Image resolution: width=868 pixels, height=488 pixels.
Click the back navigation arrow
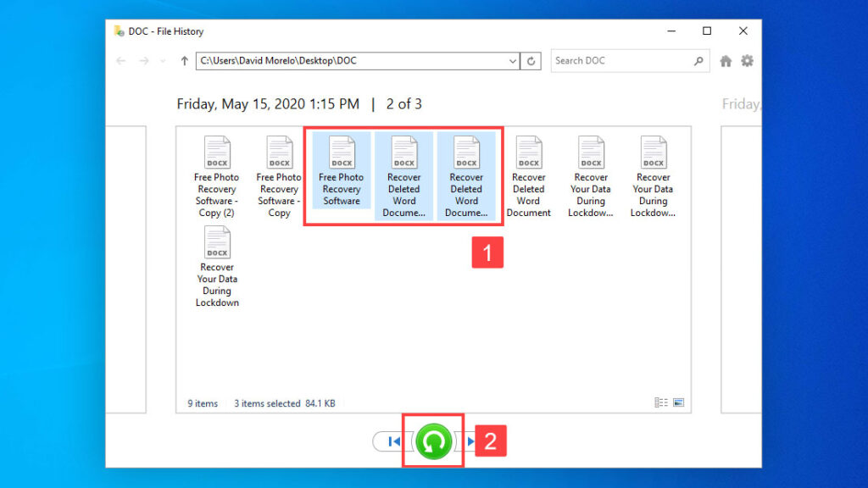coord(120,60)
